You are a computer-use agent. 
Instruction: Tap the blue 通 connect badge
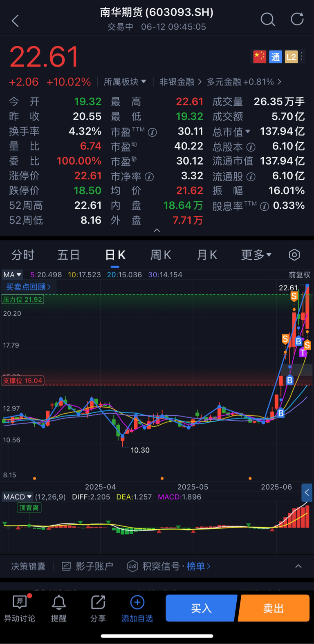276,57
